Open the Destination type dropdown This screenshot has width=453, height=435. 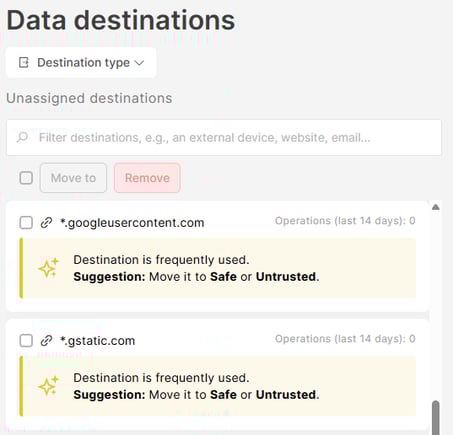click(x=81, y=63)
